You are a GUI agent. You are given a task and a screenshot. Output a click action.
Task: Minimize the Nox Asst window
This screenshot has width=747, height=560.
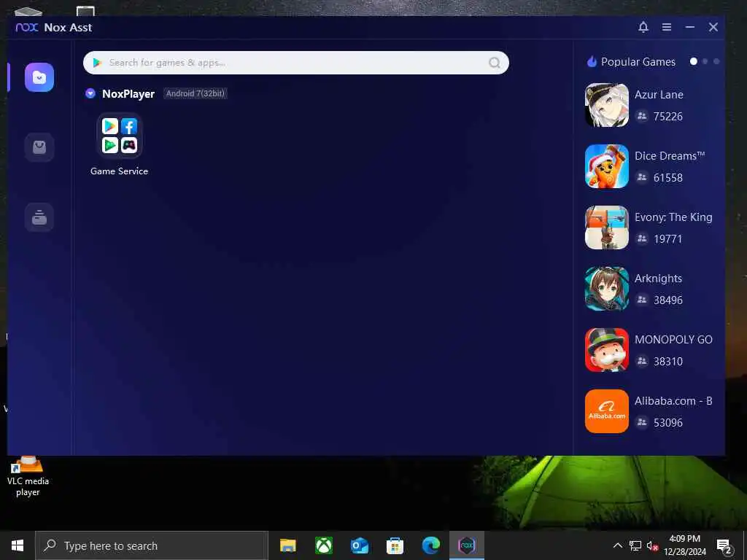tap(690, 27)
